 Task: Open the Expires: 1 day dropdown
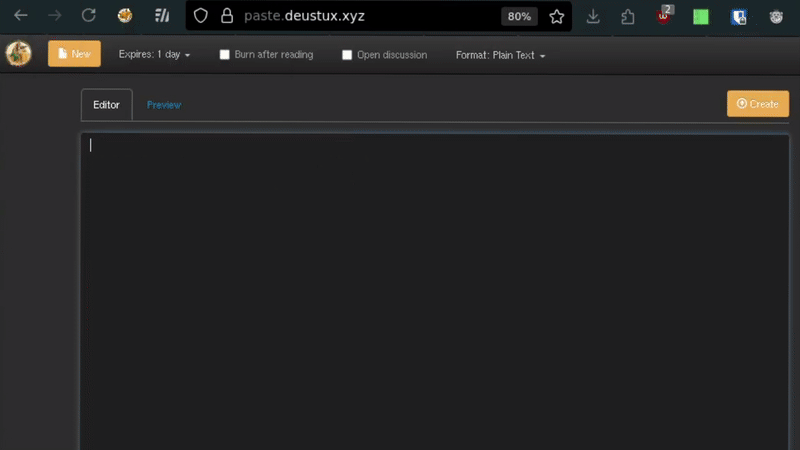tap(154, 54)
